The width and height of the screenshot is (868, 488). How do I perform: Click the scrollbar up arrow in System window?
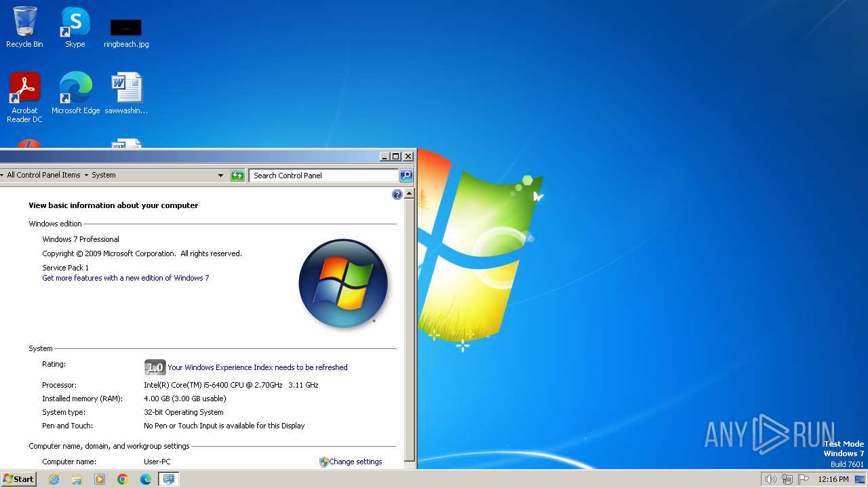(409, 194)
